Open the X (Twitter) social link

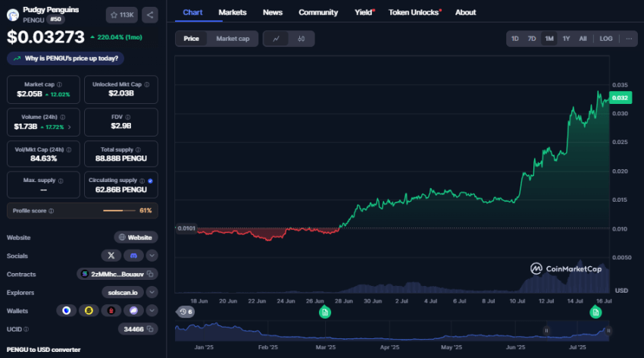pos(111,256)
